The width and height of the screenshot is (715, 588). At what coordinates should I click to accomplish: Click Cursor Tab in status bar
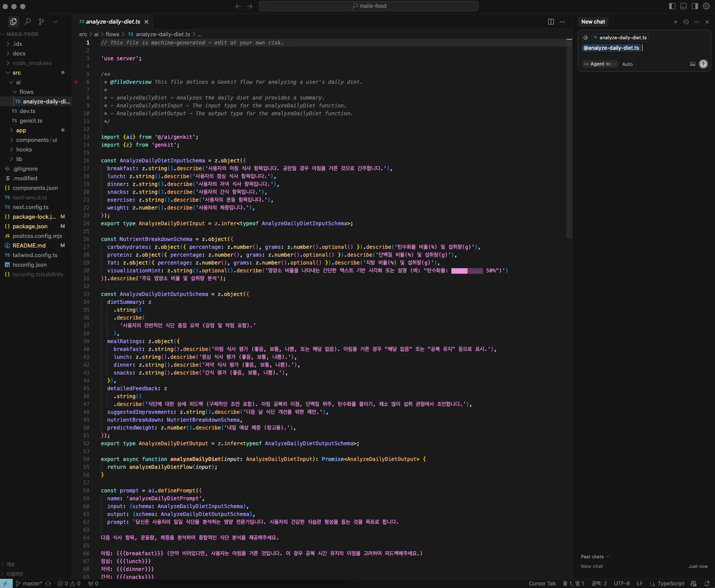(x=542, y=584)
